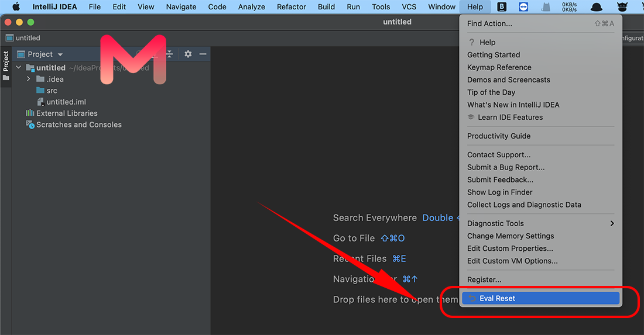Open What's New in IntelliJ IDEA
Viewport: 644px width, 335px height.
540,105
